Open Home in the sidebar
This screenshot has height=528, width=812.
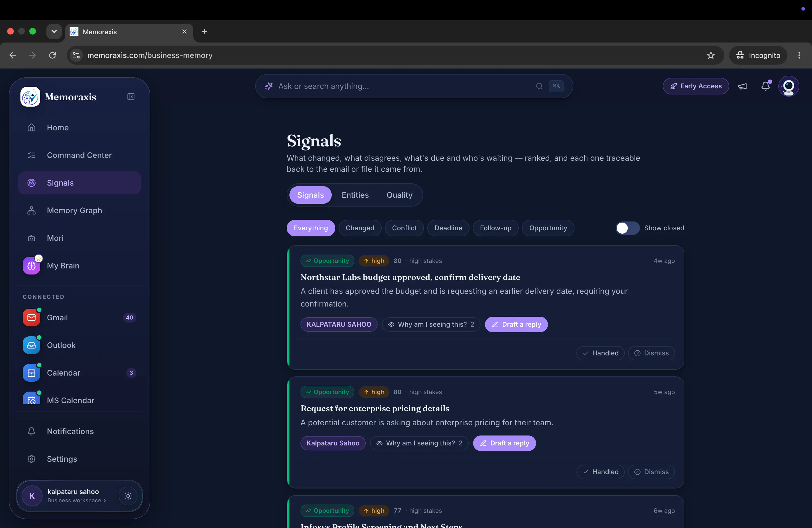79,128
